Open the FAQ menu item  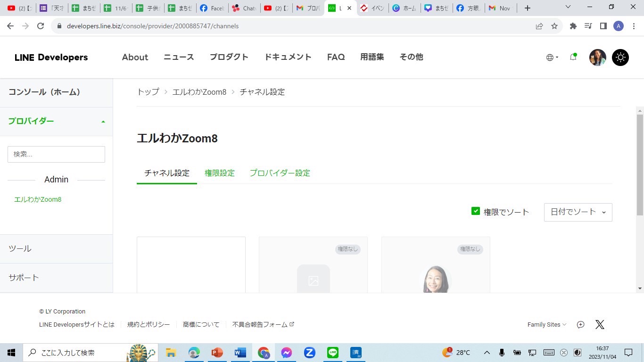click(x=336, y=57)
